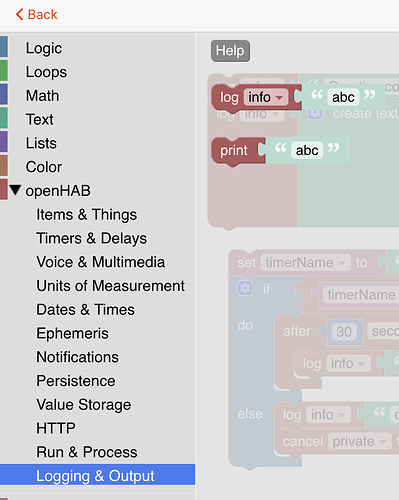The width and height of the screenshot is (399, 500).
Task: Click the abc text field in log block
Action: (x=343, y=97)
